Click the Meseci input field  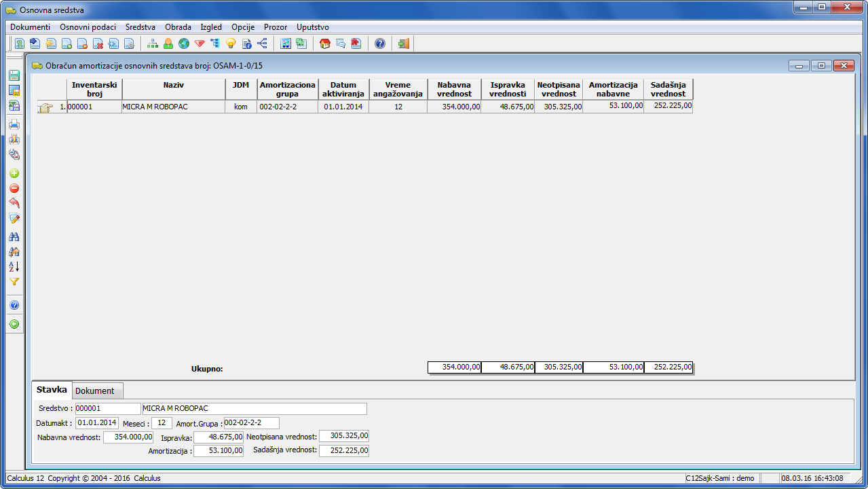[x=162, y=423]
